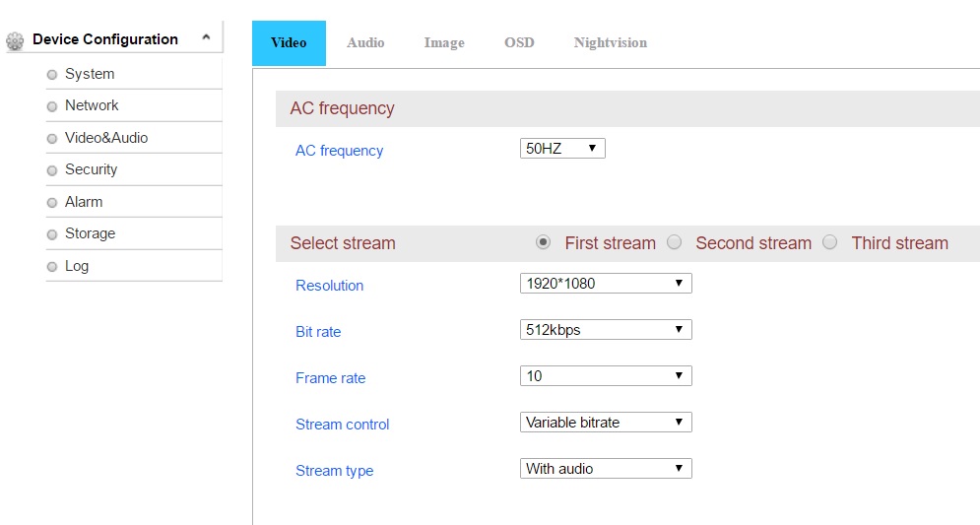Image resolution: width=980 pixels, height=525 pixels.
Task: Collapse the Device Configuration menu arrow
Action: tap(206, 38)
